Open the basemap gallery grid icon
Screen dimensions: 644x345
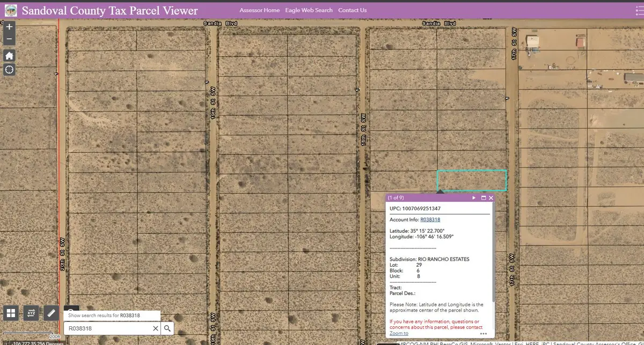click(x=11, y=312)
